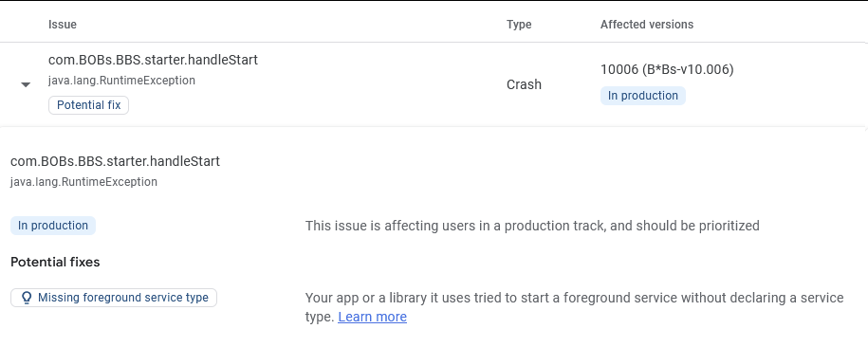Click the In production badge under Affected versions
This screenshot has width=868, height=347.
pos(642,96)
